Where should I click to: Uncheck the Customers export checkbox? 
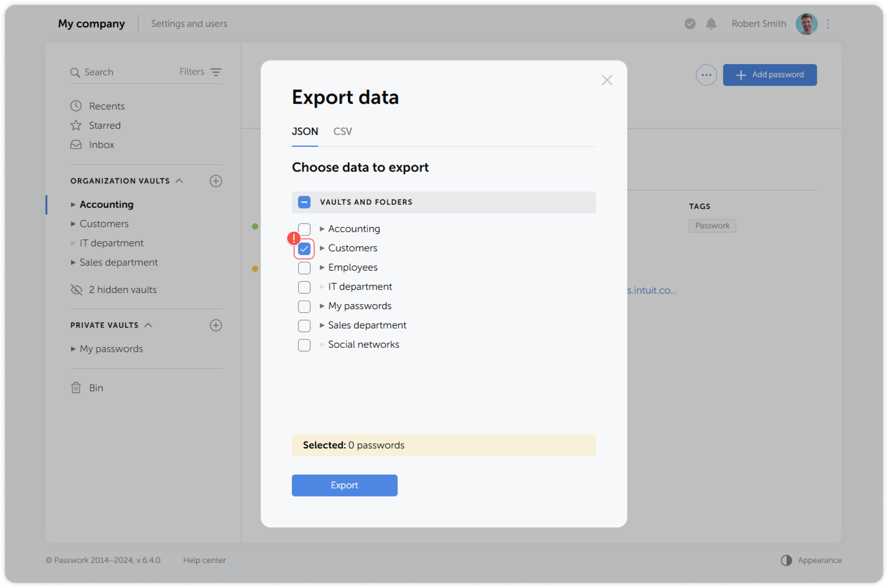(304, 248)
